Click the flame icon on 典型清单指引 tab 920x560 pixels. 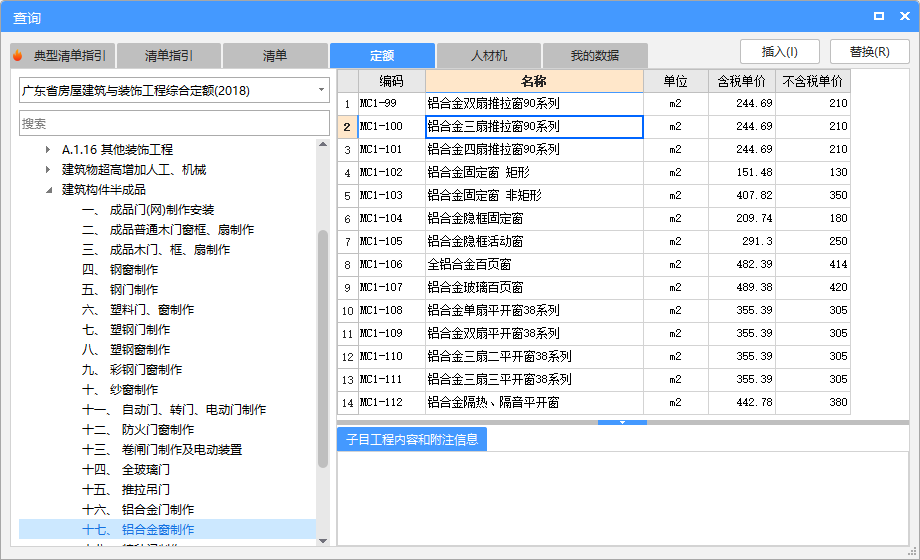point(18,55)
